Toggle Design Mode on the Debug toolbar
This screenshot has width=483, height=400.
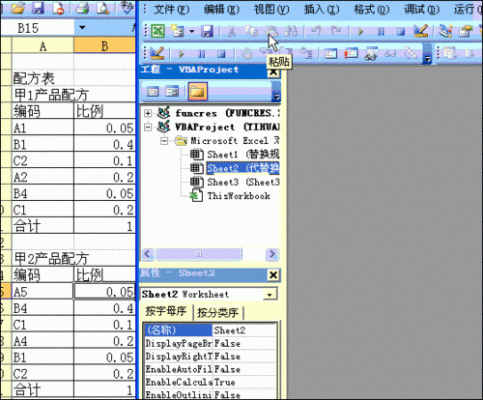(157, 53)
